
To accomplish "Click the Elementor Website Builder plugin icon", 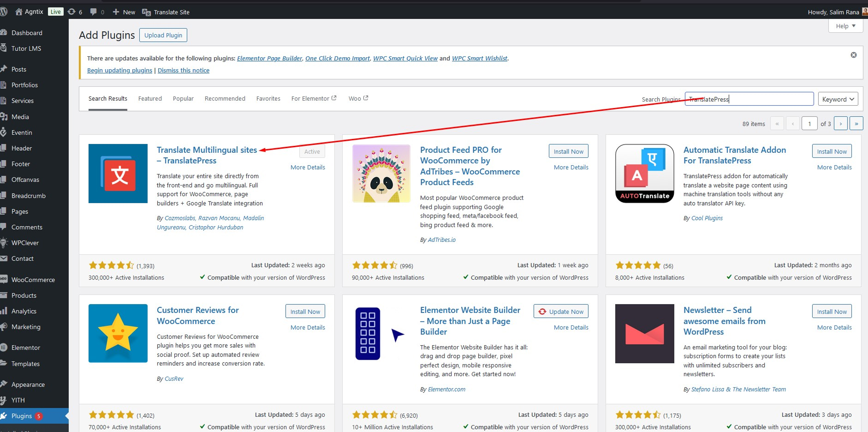I will click(x=381, y=334).
